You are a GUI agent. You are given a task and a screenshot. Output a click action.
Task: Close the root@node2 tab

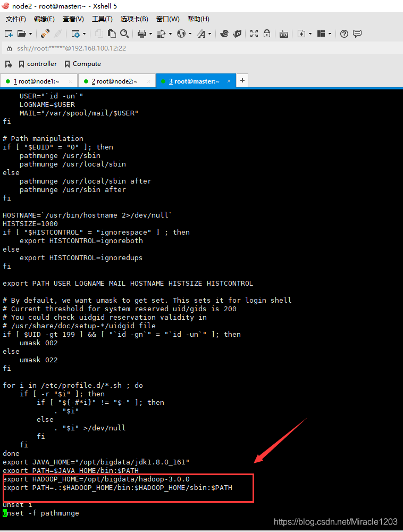[x=148, y=81]
